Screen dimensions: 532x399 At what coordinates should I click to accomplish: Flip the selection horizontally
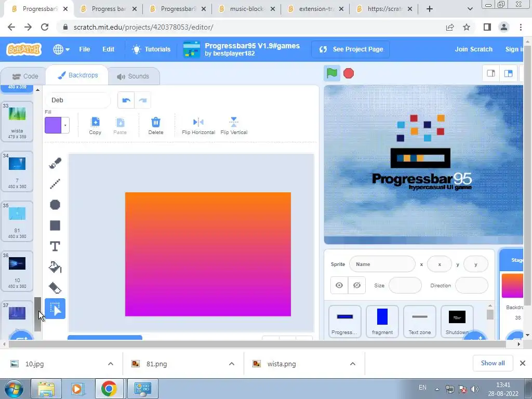click(198, 126)
